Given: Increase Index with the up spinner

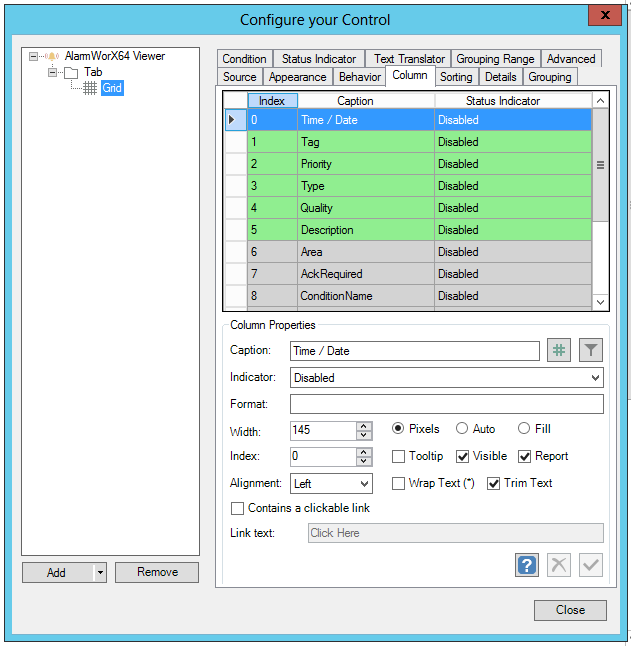Looking at the screenshot, I should [x=364, y=452].
